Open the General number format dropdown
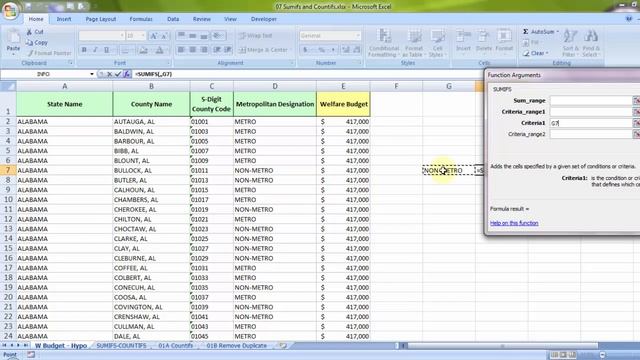This screenshot has height=360, width=640. [x=358, y=36]
